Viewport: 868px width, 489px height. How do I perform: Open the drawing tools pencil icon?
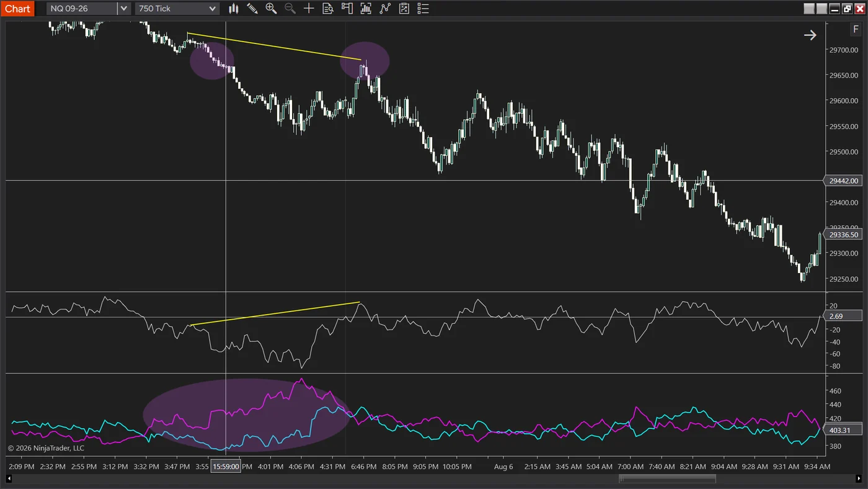point(252,9)
